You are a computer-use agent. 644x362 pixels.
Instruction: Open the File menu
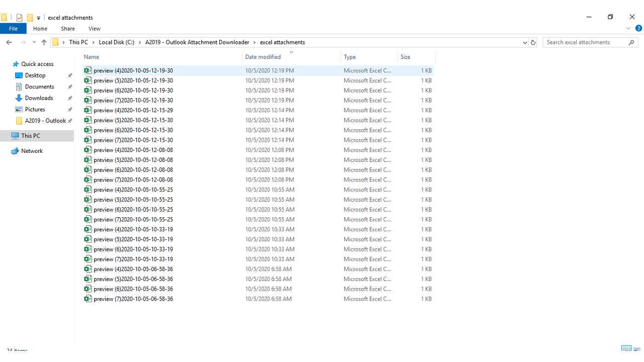point(13,29)
